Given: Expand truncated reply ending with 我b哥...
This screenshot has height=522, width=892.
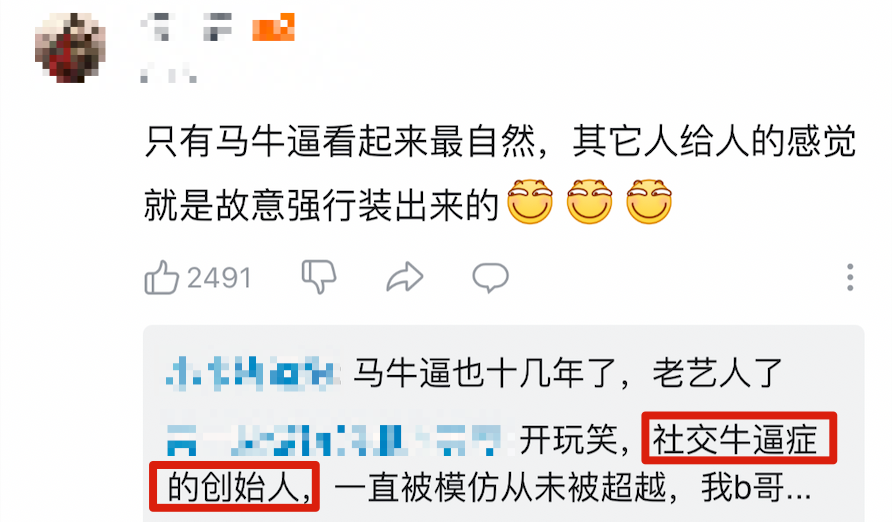Looking at the screenshot, I should [x=757, y=487].
